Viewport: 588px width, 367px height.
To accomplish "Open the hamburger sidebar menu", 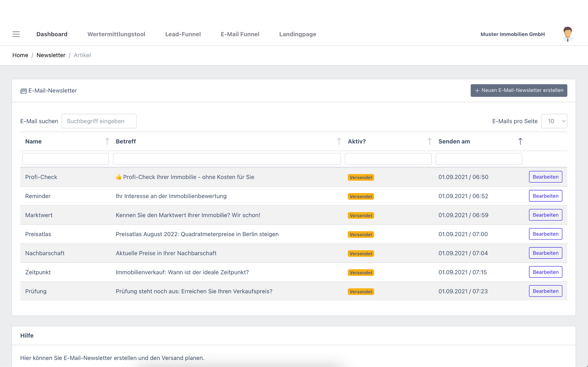I will click(16, 34).
